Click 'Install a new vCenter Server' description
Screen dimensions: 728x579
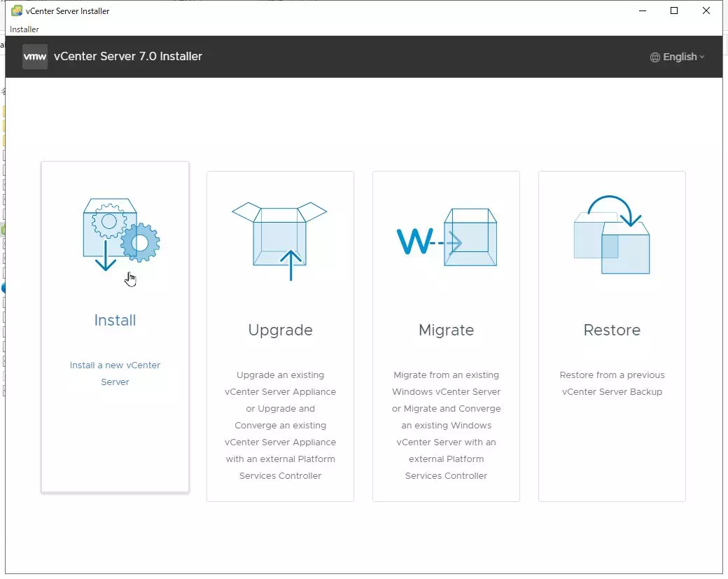115,373
